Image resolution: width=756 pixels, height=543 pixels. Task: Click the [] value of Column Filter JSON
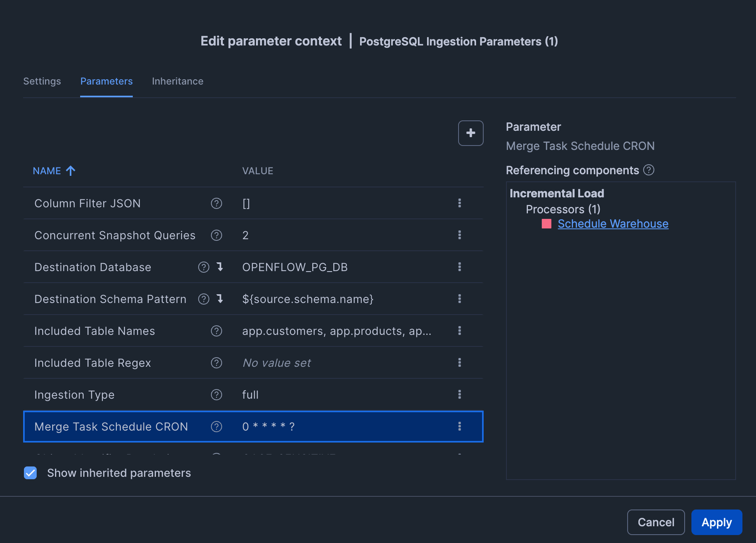[x=246, y=203]
